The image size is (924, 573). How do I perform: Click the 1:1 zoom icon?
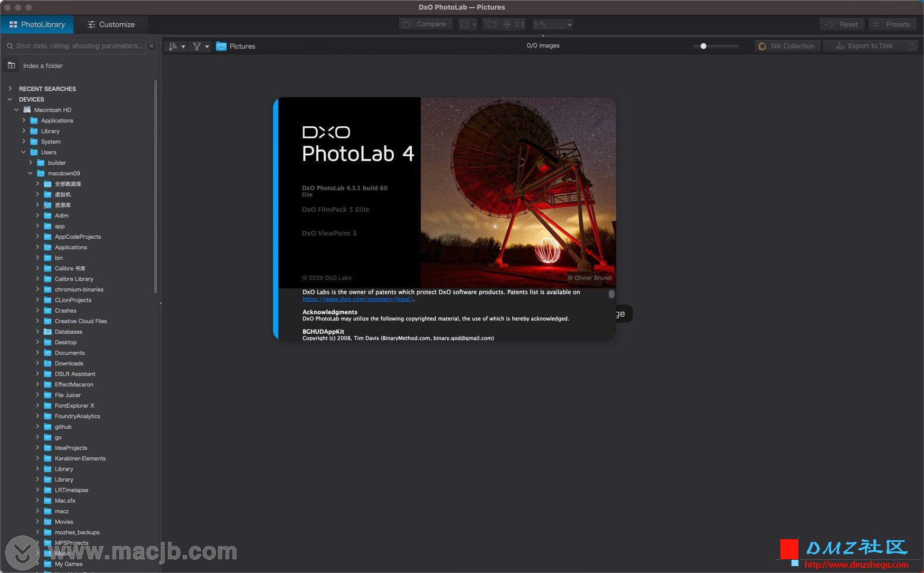coord(520,24)
